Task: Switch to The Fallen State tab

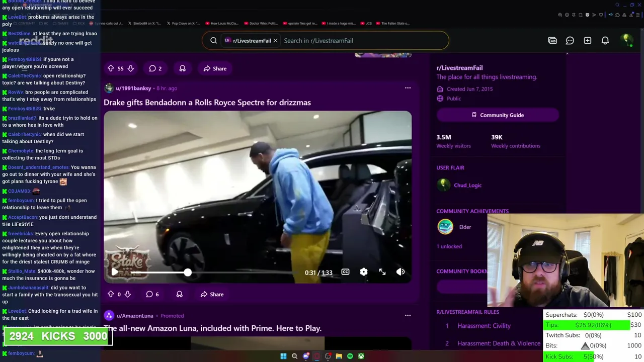Action: click(393, 23)
